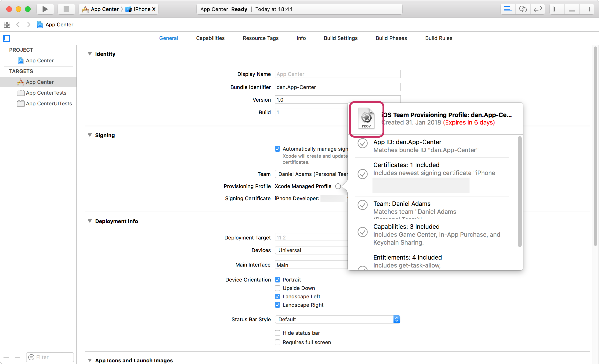Open the Deployment Target combo box
The width and height of the screenshot is (599, 364).
click(311, 238)
